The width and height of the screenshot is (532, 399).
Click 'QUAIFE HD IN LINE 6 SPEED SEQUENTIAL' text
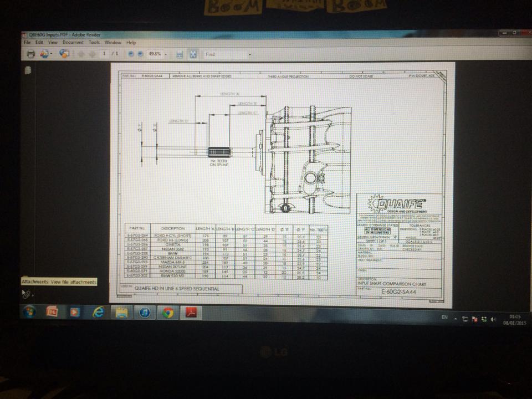pos(176,289)
